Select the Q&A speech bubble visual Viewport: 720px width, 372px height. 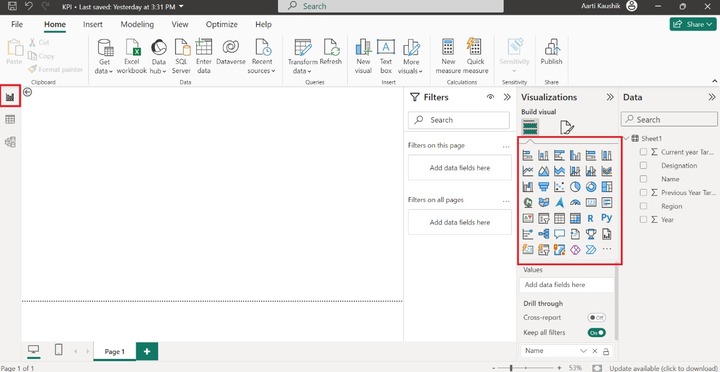point(559,234)
